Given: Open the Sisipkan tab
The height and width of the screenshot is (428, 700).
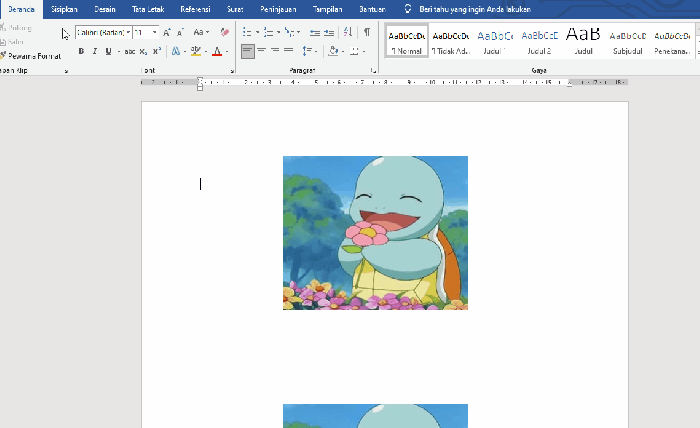Looking at the screenshot, I should [64, 9].
